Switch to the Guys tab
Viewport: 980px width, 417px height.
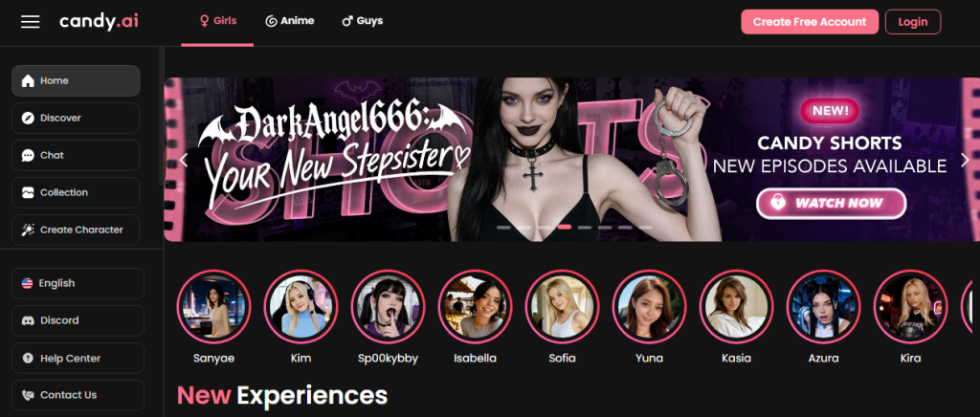[363, 21]
